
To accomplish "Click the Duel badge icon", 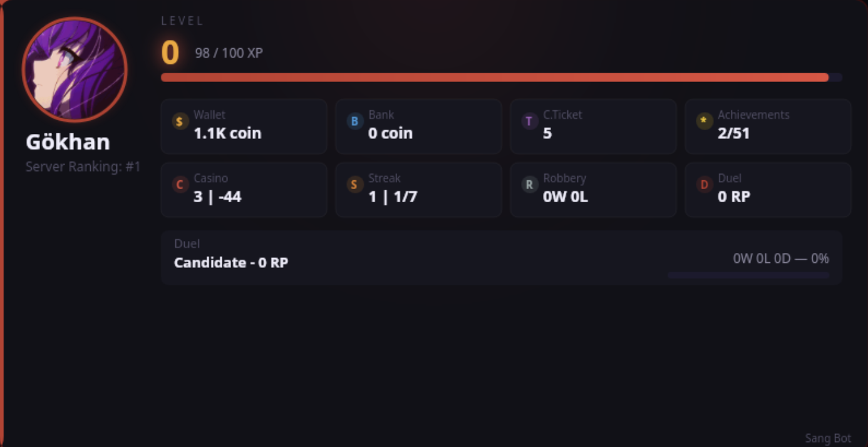I will coord(703,184).
